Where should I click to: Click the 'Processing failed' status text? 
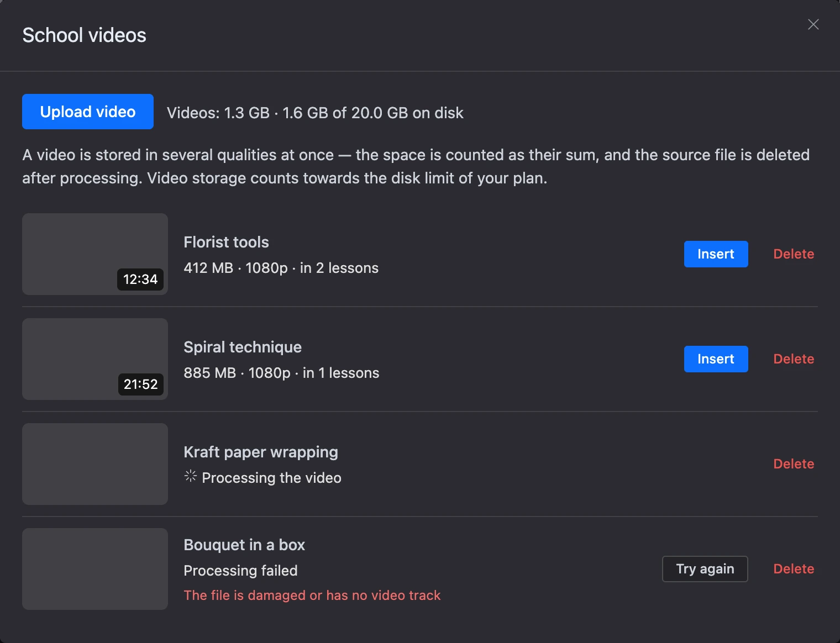point(240,571)
